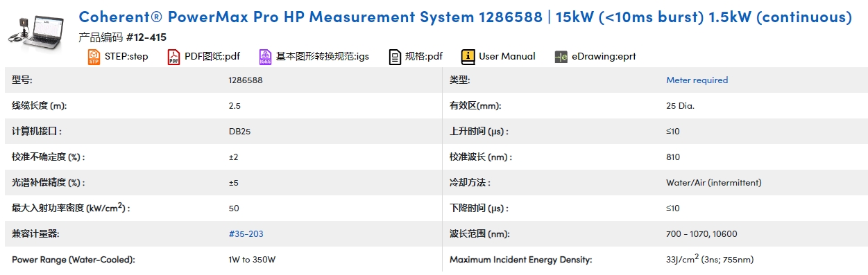Click the 兼容计量器 label
The image size is (868, 275).
point(36,234)
